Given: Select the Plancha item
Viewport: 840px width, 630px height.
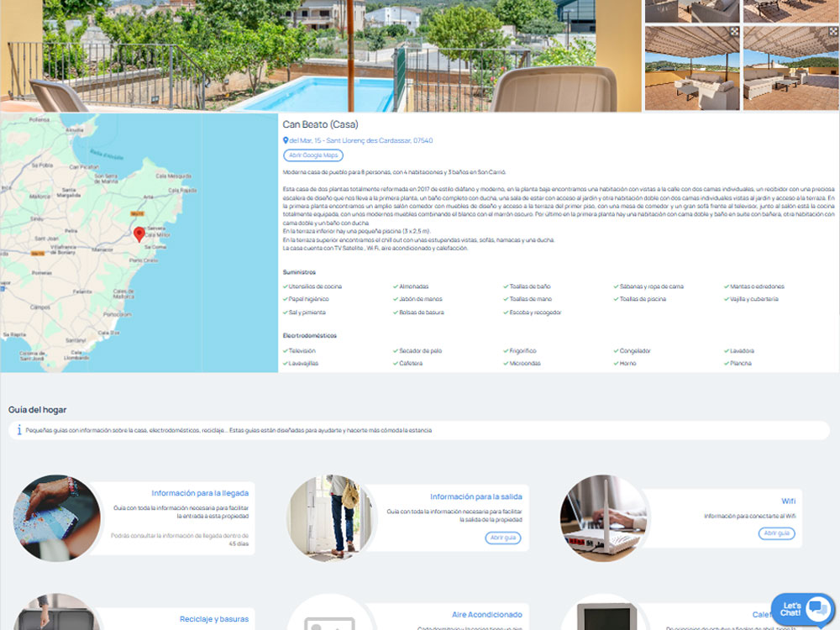Looking at the screenshot, I should [x=738, y=364].
